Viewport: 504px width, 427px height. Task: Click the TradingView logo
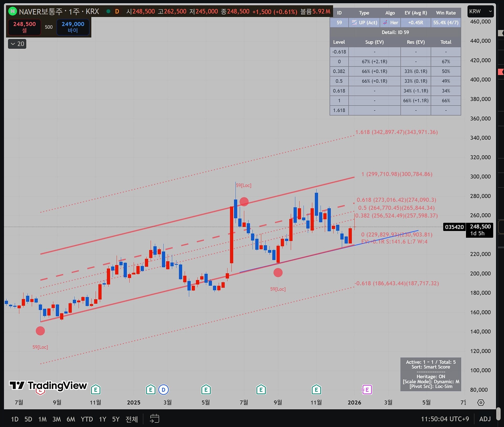(48, 386)
